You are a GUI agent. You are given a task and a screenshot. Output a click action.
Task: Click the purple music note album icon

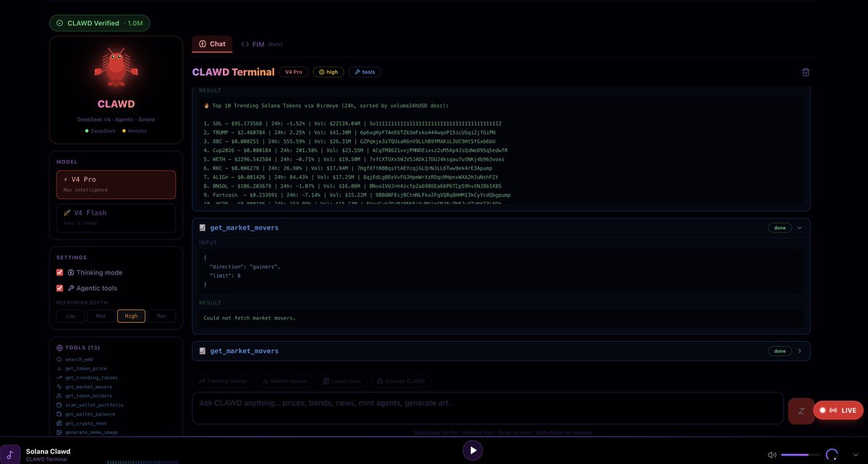(x=10, y=455)
